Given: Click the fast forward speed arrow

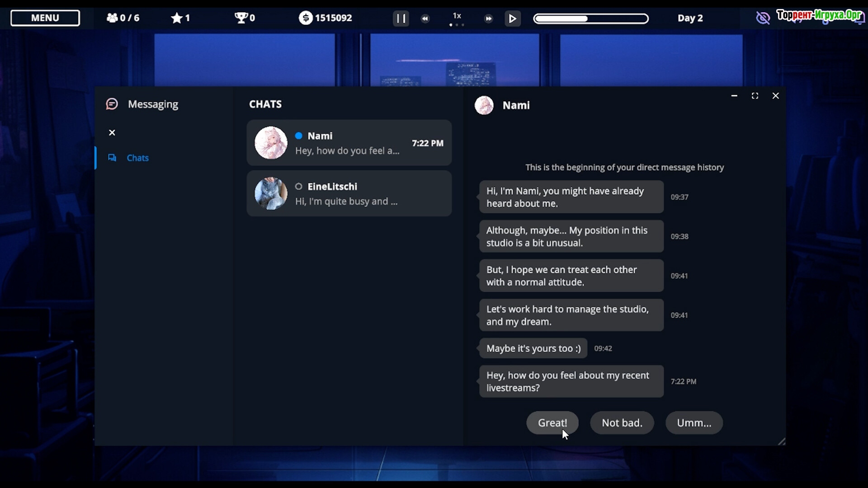Looking at the screenshot, I should tap(488, 19).
